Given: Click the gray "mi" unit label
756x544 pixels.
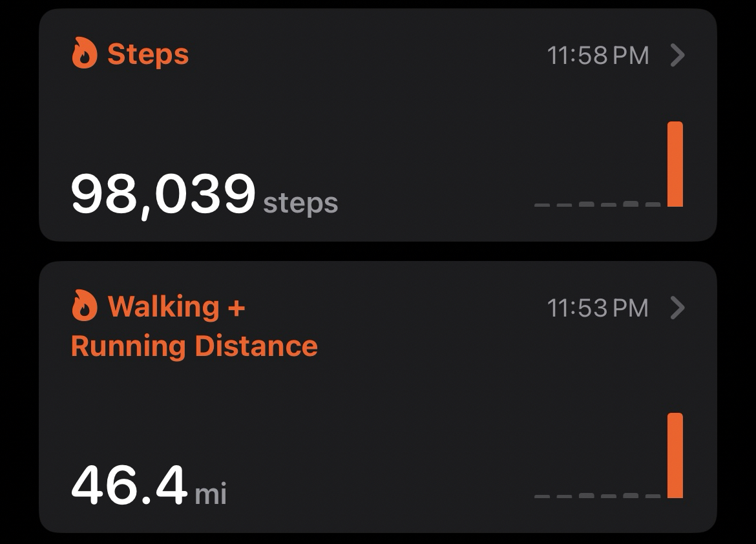Looking at the screenshot, I should pyautogui.click(x=211, y=494).
